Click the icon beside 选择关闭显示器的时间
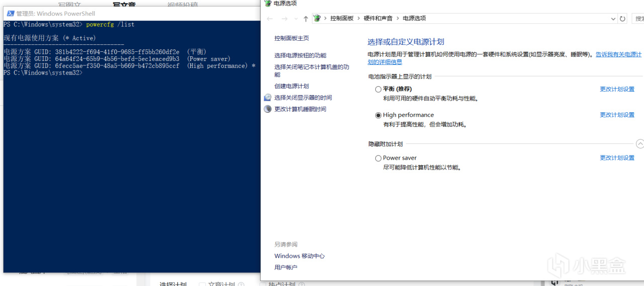Image resolution: width=644 pixels, height=286 pixels. click(268, 97)
